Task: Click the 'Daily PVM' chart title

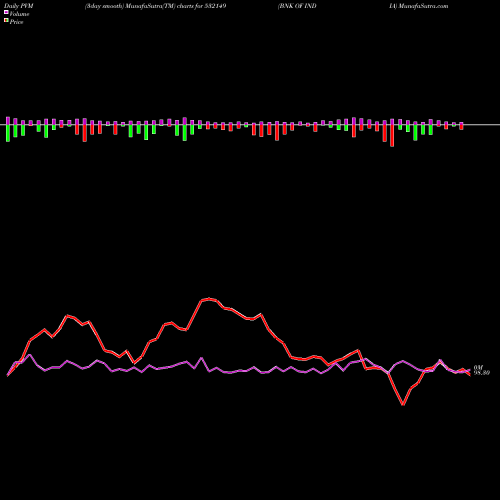Action: (19, 6)
